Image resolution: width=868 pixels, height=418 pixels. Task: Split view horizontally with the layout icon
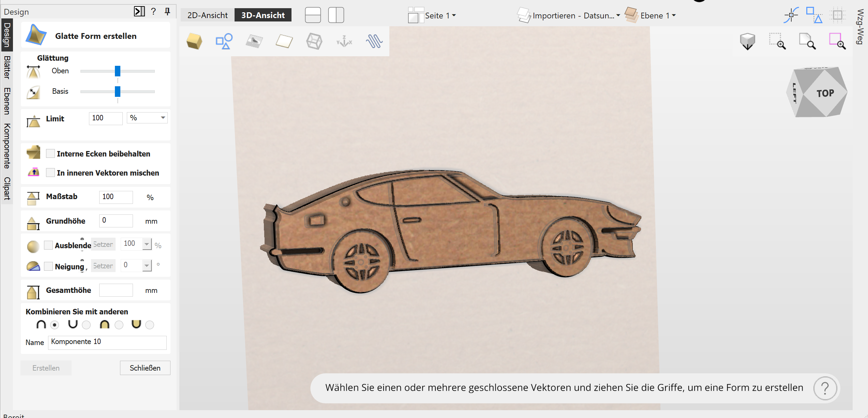click(313, 15)
